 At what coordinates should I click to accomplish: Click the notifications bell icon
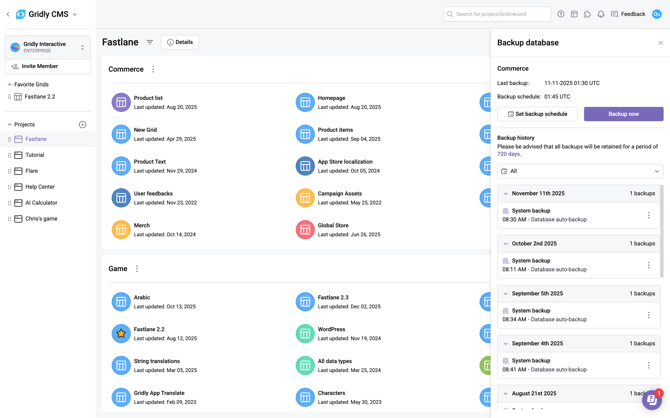click(x=601, y=14)
